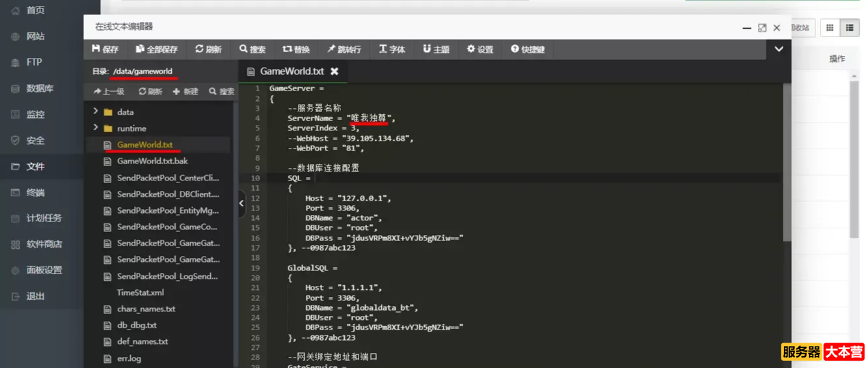The height and width of the screenshot is (368, 868).
Task: Collapse toolbar with the chevron arrow
Action: (779, 49)
